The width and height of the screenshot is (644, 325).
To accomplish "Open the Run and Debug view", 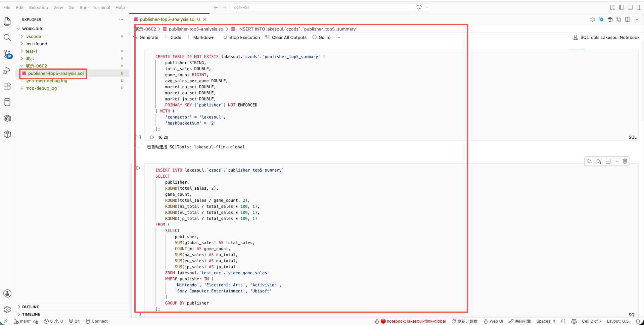I will pyautogui.click(x=7, y=70).
